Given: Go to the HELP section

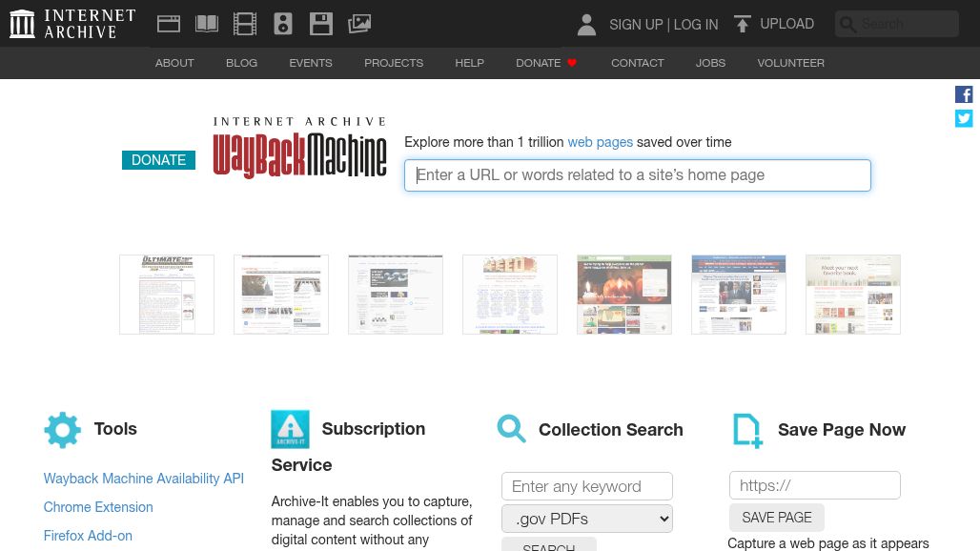Looking at the screenshot, I should pos(469,63).
